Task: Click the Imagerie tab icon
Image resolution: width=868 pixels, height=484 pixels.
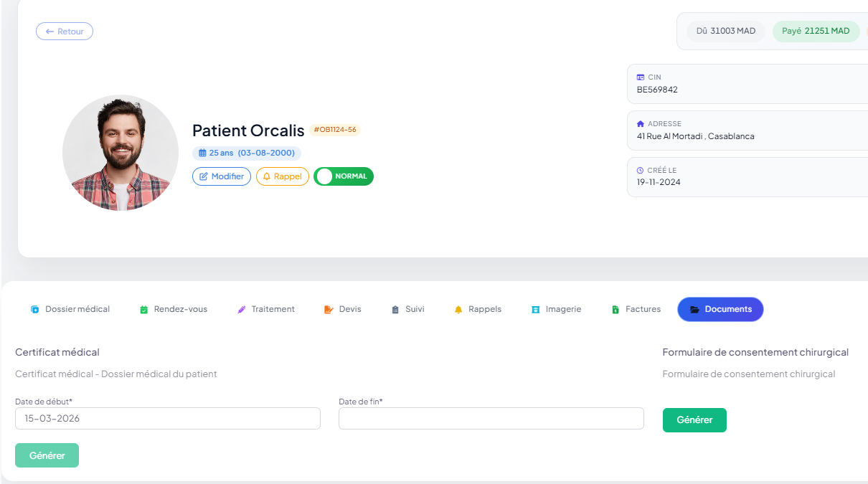Action: [535, 310]
